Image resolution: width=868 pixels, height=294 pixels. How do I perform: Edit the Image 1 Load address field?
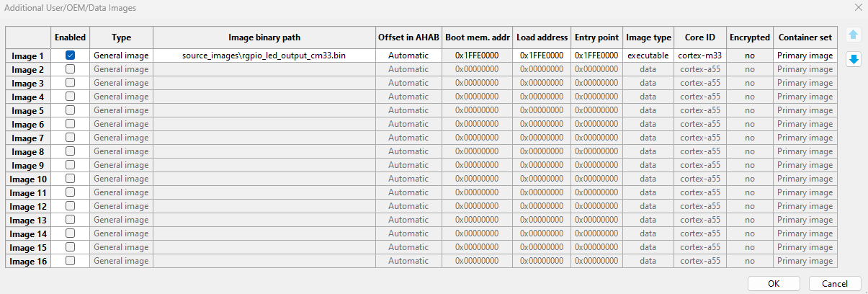pos(542,55)
